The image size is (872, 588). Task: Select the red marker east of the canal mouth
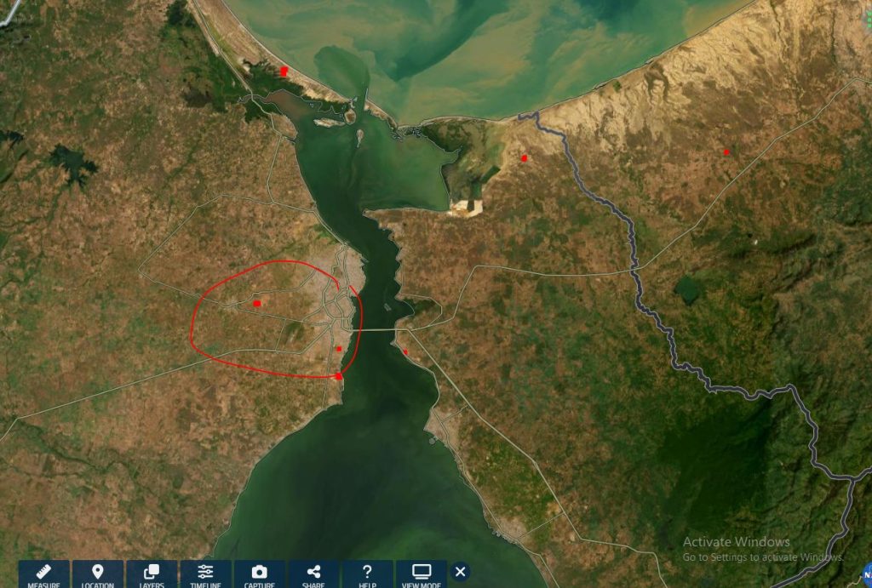pos(524,157)
